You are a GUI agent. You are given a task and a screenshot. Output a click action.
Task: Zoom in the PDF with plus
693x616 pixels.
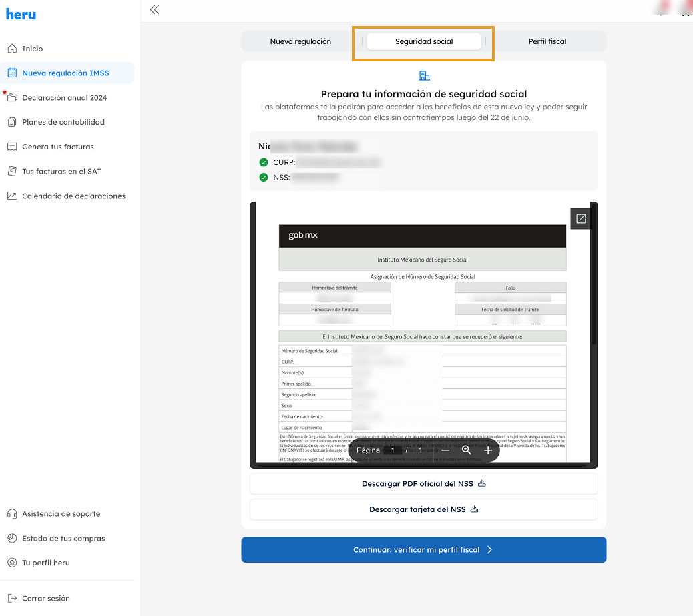[488, 450]
